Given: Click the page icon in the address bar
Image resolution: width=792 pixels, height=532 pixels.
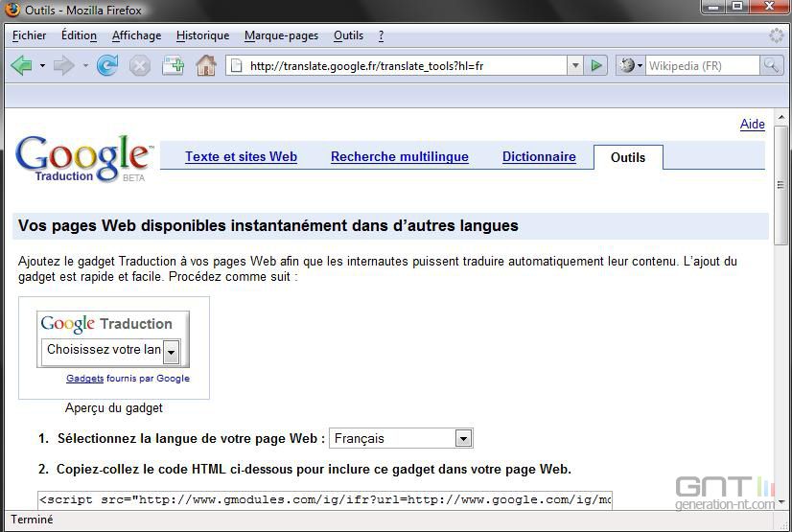Looking at the screenshot, I should 237,65.
